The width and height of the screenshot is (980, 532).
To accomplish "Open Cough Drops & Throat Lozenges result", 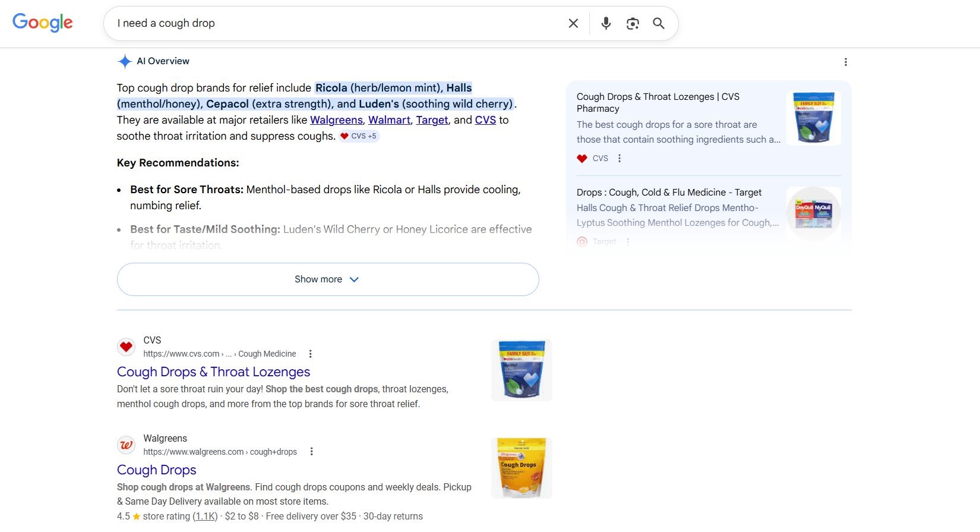I will [x=213, y=372].
